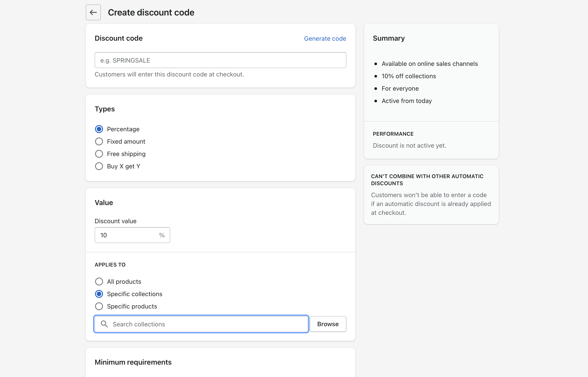Go back using the arrow button

click(x=93, y=12)
